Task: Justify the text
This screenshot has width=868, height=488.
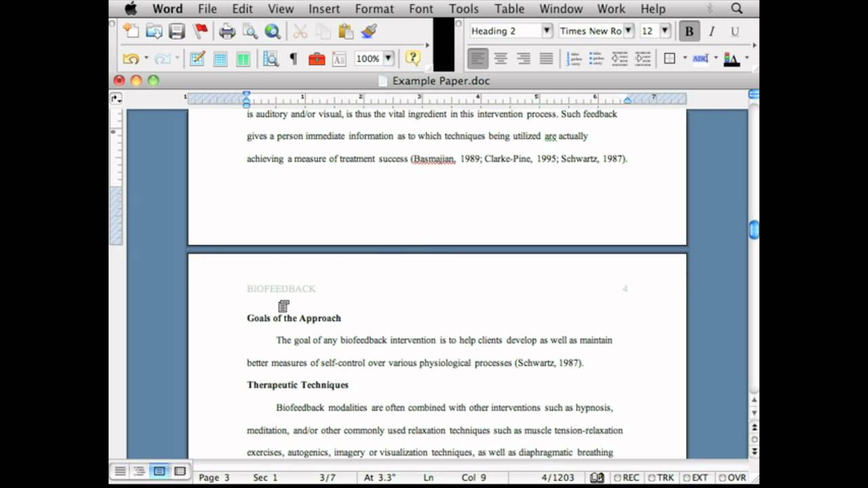Action: point(547,59)
